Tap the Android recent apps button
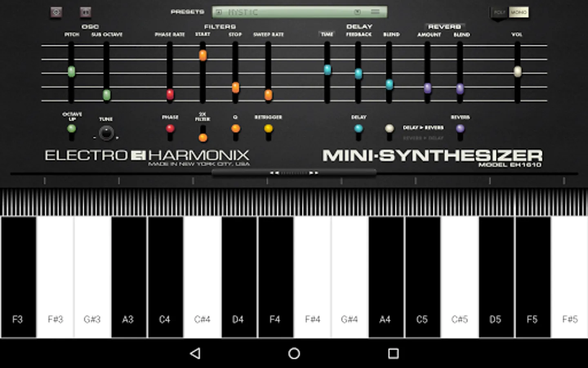Screen dimensions: 588x368 [393, 353]
